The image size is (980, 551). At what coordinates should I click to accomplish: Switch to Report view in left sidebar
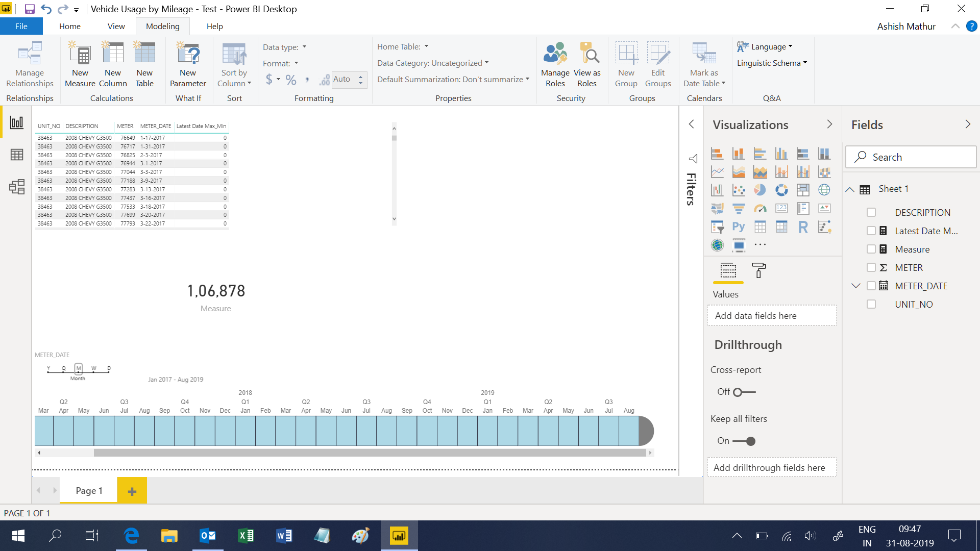[17, 122]
